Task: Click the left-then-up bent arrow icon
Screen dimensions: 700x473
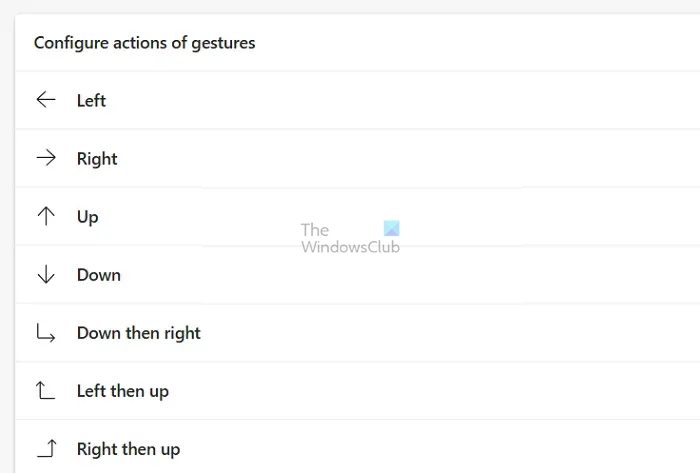Action: pyautogui.click(x=45, y=391)
